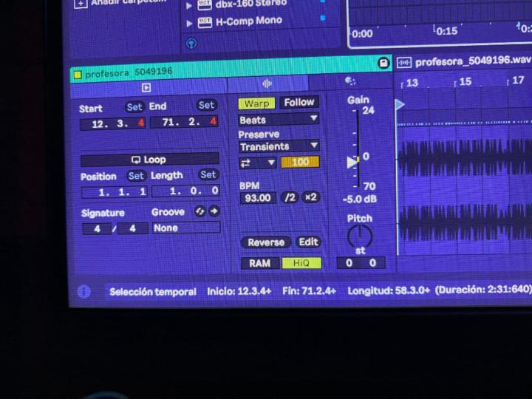The width and height of the screenshot is (532, 399).
Task: Click the info icon in status bar
Action: click(x=84, y=291)
